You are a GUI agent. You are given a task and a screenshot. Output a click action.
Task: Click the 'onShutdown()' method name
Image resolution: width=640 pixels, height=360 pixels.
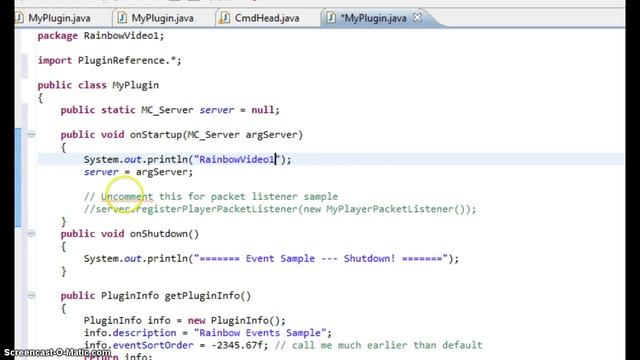click(x=164, y=234)
